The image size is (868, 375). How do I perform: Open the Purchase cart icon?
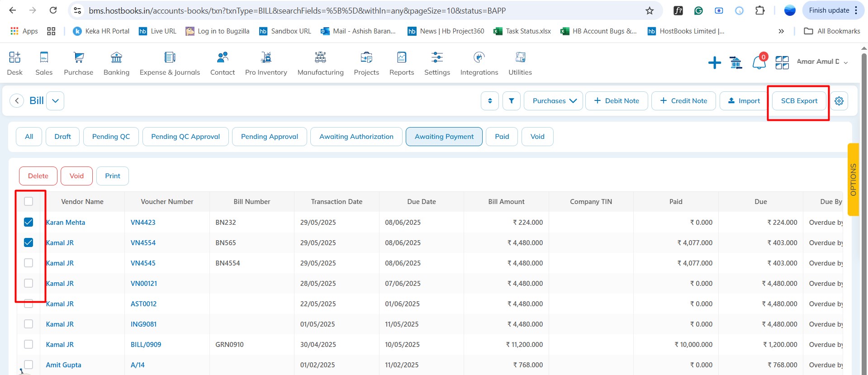tap(79, 57)
